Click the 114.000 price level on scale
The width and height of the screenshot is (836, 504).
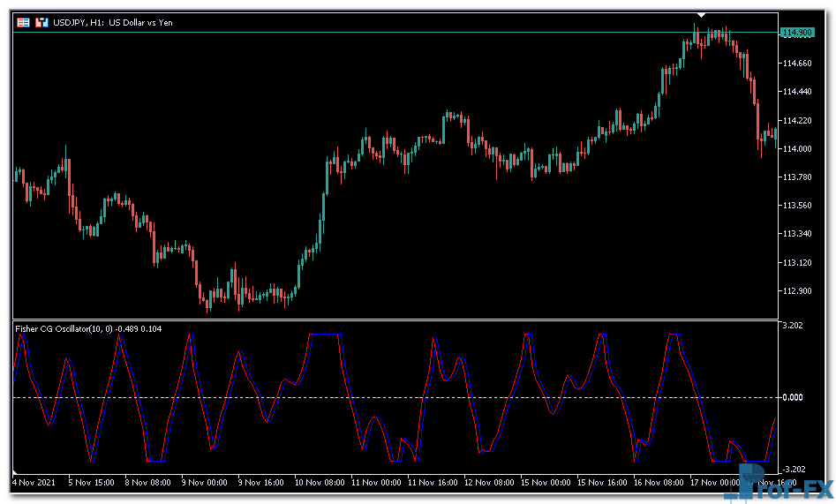coord(796,148)
